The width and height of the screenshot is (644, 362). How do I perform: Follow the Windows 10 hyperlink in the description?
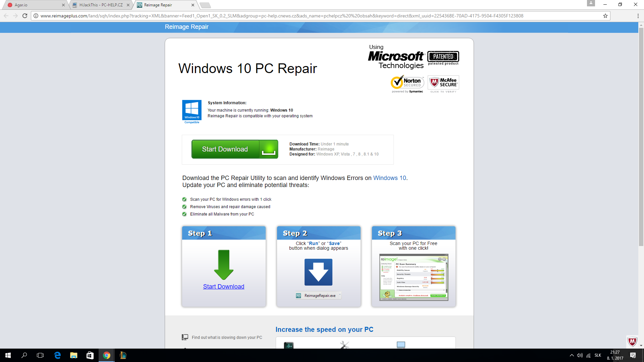(x=389, y=178)
